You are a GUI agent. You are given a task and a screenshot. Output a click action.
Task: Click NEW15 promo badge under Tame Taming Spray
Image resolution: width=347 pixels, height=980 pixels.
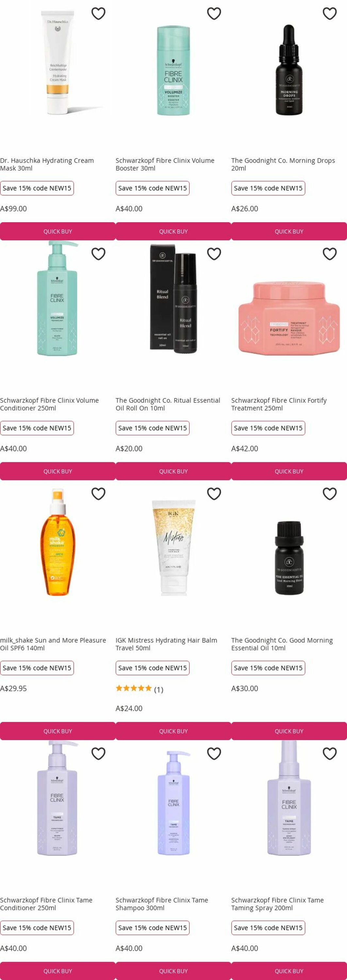coord(268,928)
